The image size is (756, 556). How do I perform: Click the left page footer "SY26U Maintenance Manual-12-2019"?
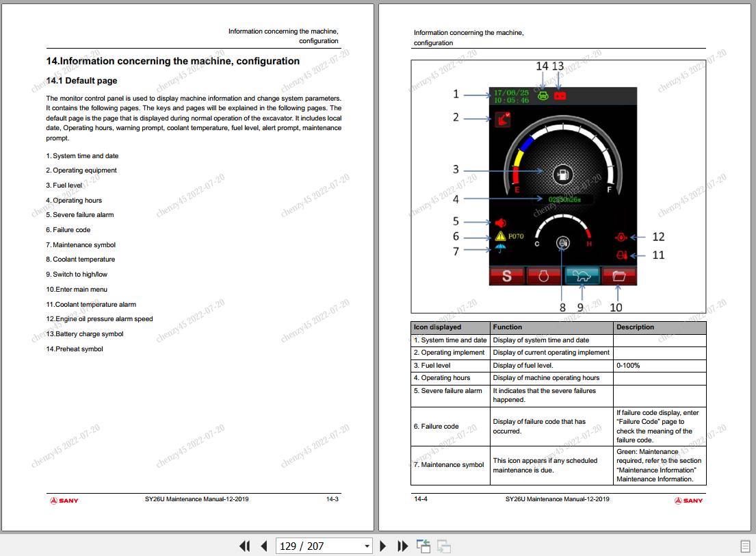pos(197,499)
